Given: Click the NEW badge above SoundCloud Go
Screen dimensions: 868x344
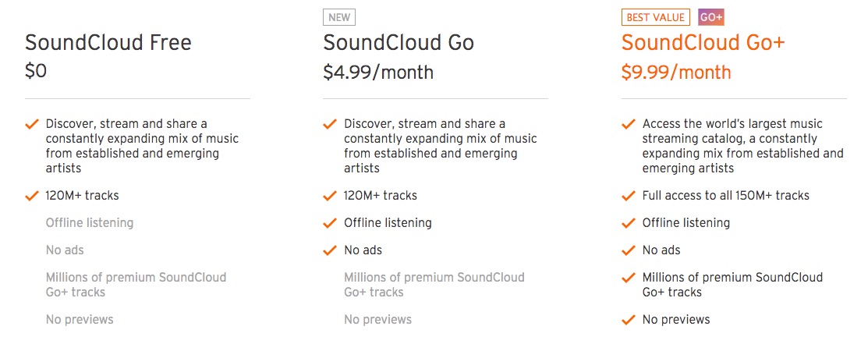Looking at the screenshot, I should [x=339, y=17].
